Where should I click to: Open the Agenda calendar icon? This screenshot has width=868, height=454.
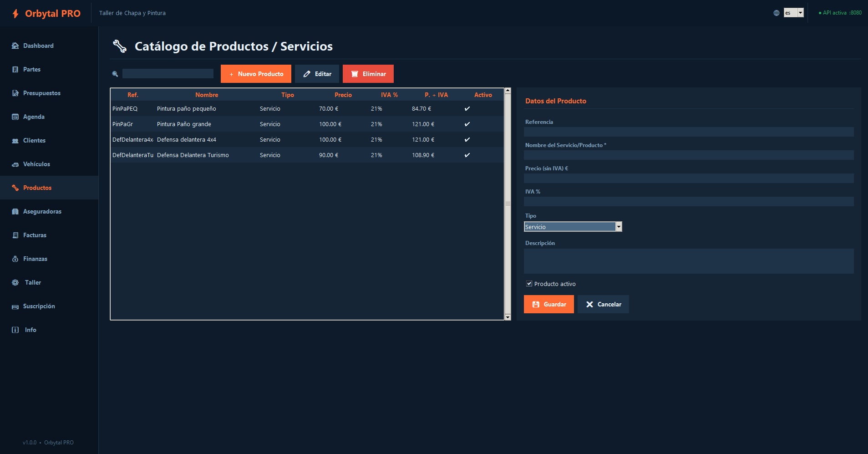15,117
